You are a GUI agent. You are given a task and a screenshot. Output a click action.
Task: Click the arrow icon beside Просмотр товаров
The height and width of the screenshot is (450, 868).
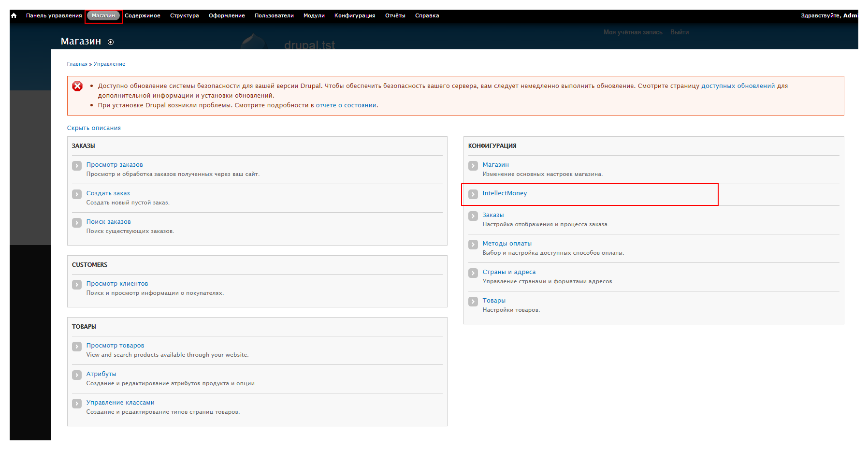[77, 347]
